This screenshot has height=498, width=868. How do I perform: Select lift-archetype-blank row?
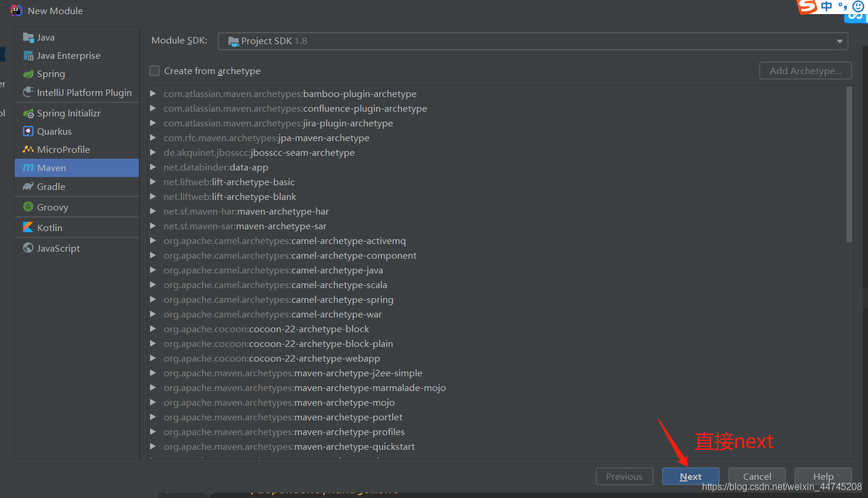click(497, 196)
